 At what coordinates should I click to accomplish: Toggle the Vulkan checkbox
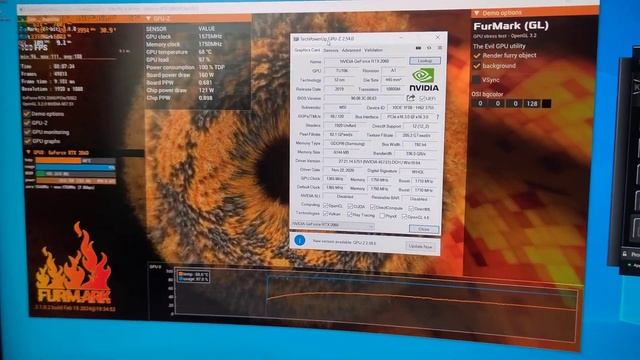point(325,213)
